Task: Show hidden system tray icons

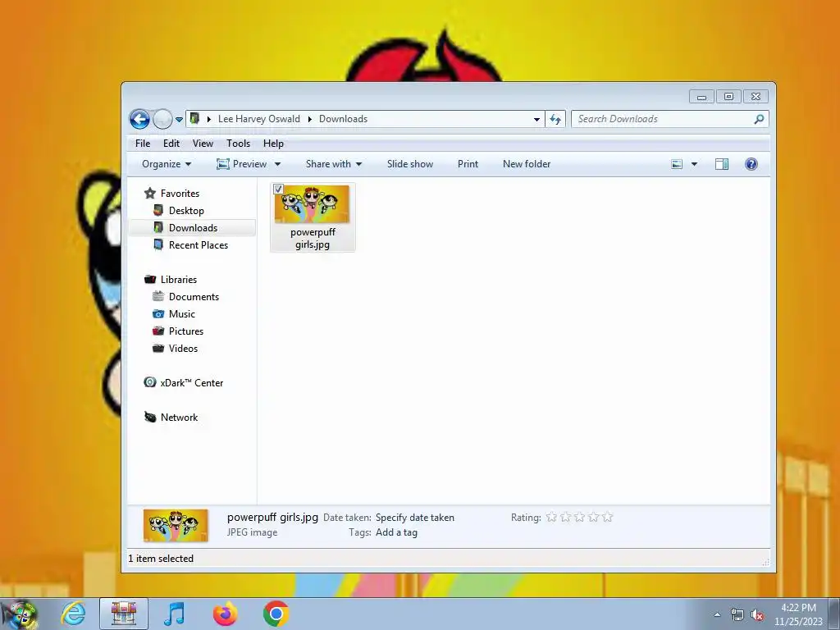Action: [717, 614]
